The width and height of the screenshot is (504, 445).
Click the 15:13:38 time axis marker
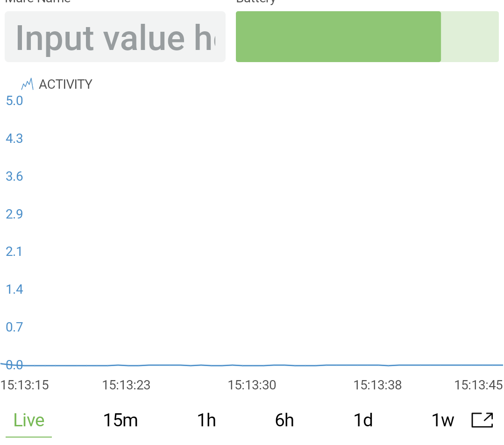[x=377, y=385]
